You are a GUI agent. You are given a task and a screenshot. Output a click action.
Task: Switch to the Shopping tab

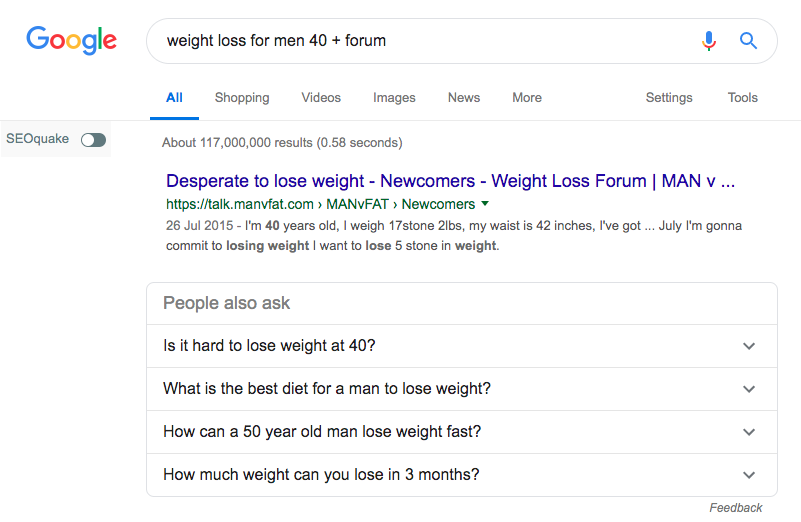242,98
